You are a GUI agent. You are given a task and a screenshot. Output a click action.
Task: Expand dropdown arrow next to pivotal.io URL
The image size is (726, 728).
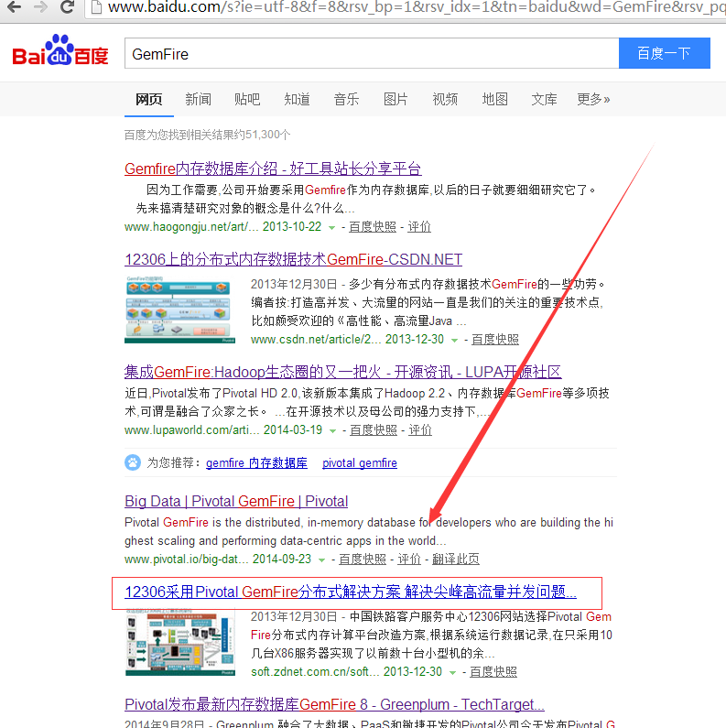pyautogui.click(x=321, y=560)
